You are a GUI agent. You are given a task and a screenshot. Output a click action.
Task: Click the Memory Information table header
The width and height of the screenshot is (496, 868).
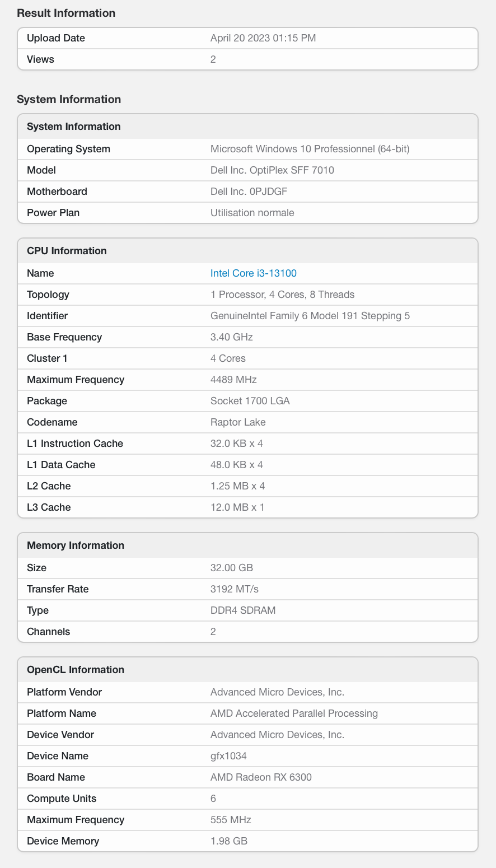click(76, 545)
